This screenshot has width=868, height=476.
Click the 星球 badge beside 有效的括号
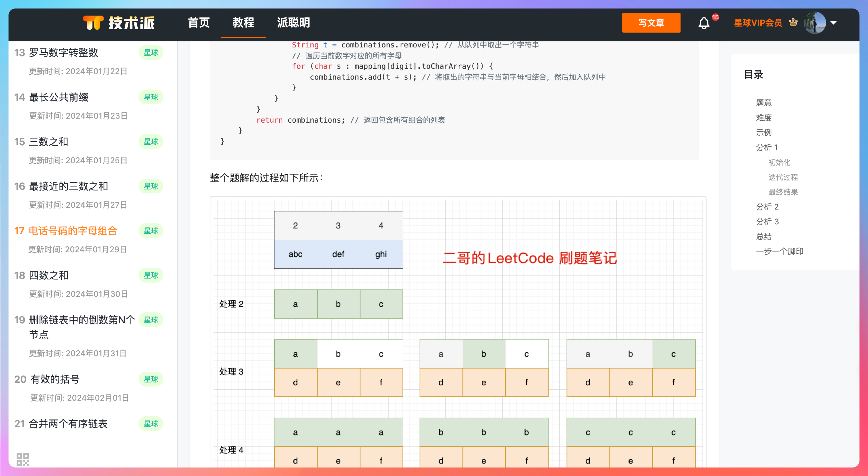151,379
